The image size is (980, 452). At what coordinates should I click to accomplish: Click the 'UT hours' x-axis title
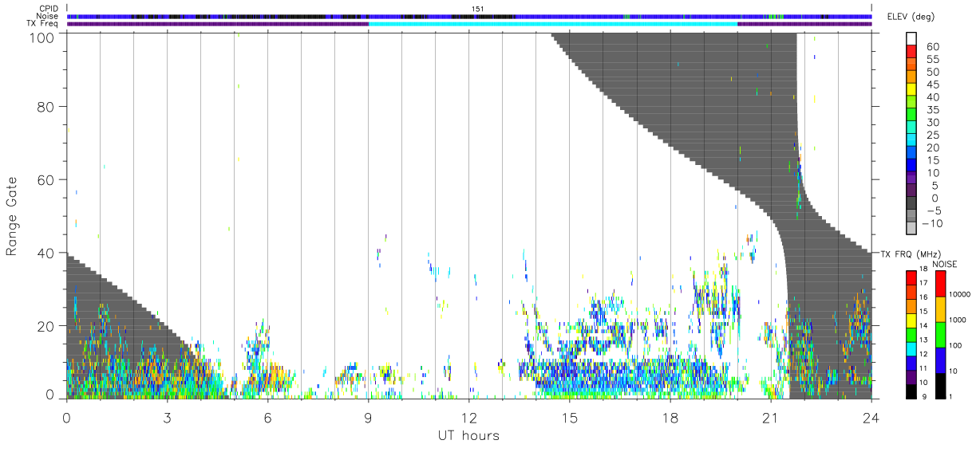(x=468, y=435)
